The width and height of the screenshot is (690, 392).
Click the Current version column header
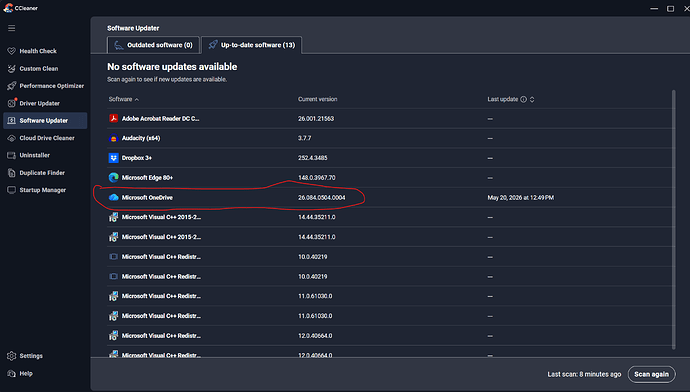click(318, 99)
